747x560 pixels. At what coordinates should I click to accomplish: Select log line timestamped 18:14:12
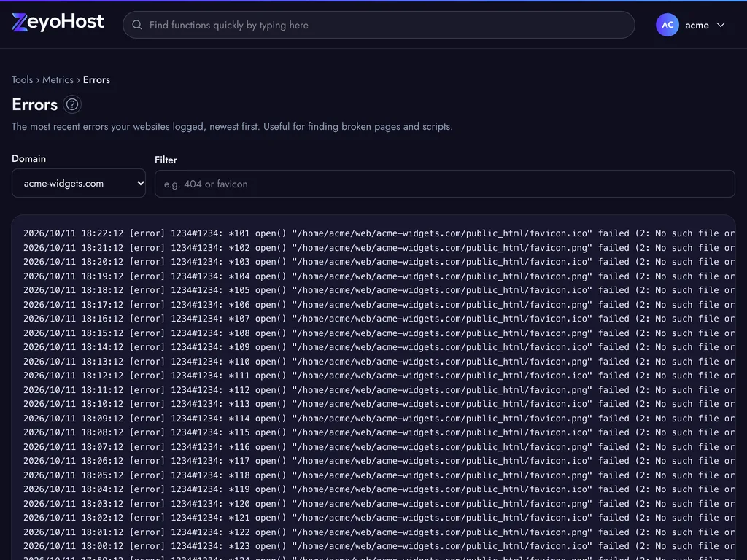(x=379, y=347)
